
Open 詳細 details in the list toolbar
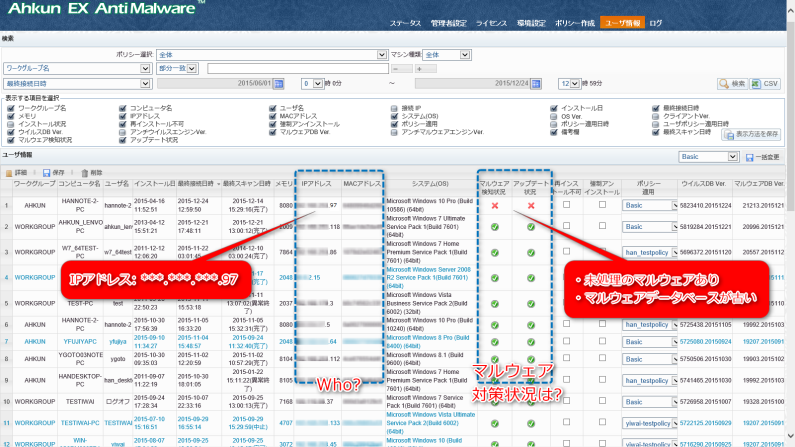[x=16, y=173]
